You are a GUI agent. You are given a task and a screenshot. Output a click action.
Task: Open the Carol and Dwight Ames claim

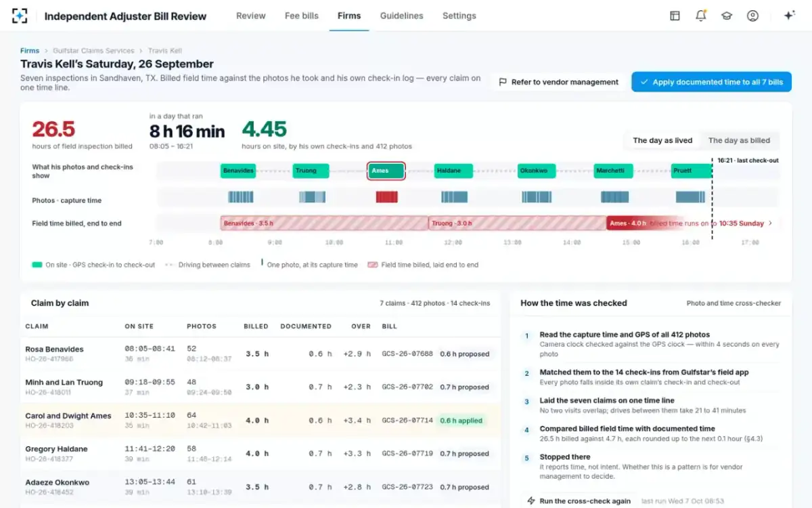tap(261, 421)
